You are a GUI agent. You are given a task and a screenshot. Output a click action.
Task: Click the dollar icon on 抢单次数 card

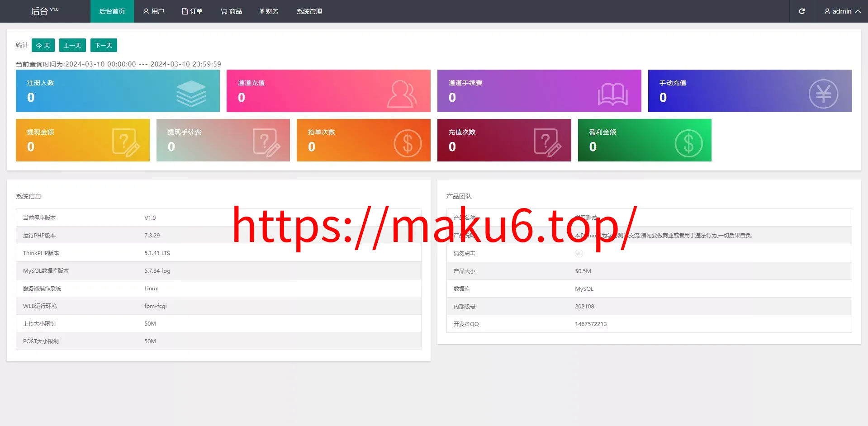click(x=408, y=143)
